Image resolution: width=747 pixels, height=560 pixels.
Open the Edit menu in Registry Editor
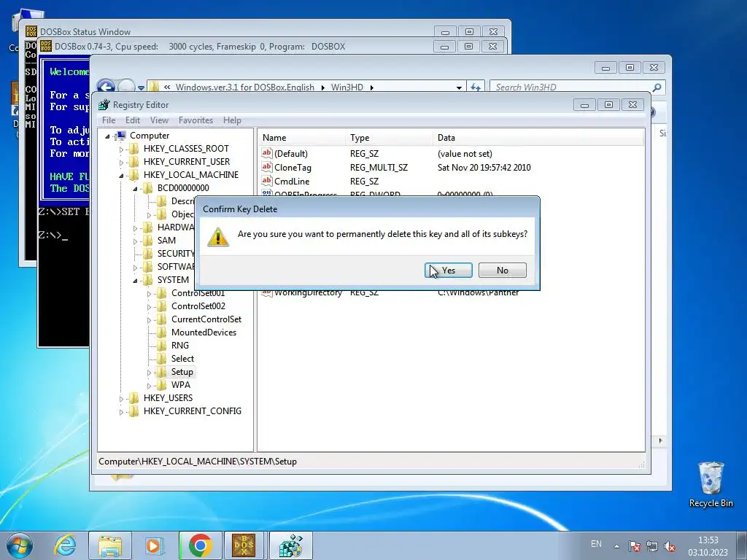point(133,120)
